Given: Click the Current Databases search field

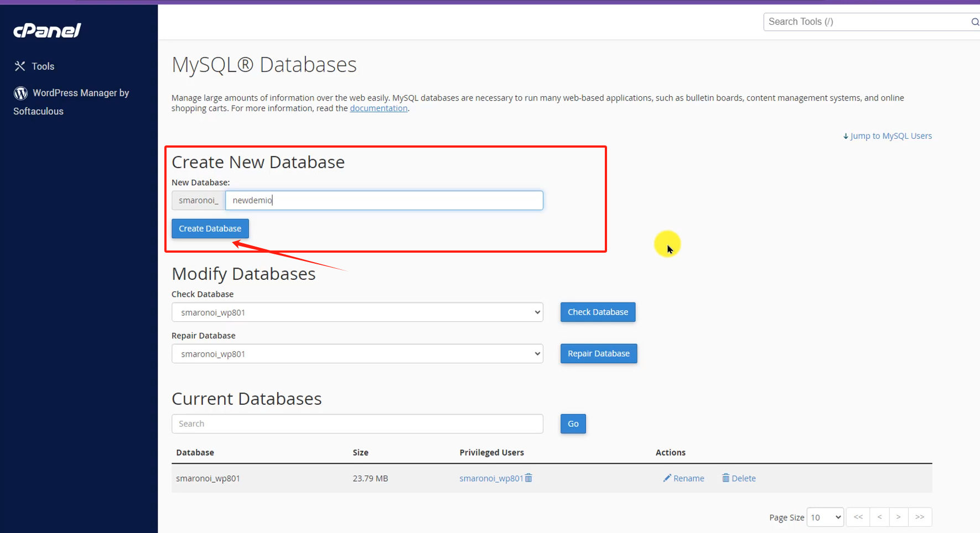Looking at the screenshot, I should coord(357,424).
